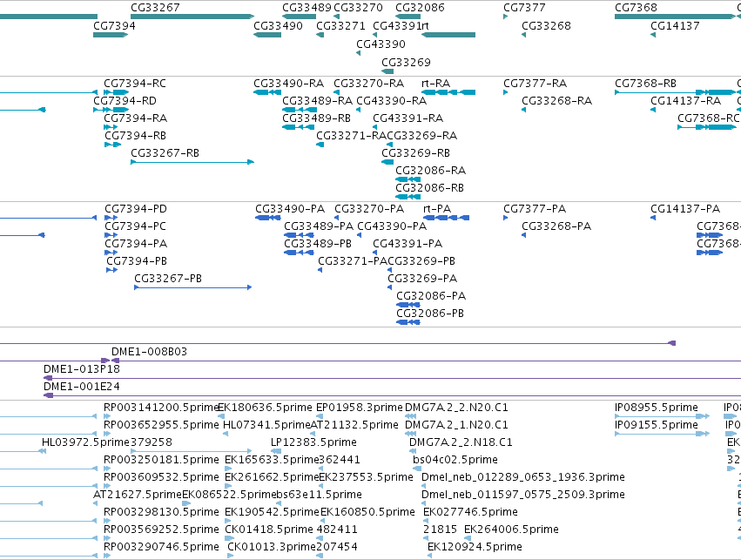Select the CG33268-PA protein label
This screenshot has width=741, height=560.
[x=556, y=226]
